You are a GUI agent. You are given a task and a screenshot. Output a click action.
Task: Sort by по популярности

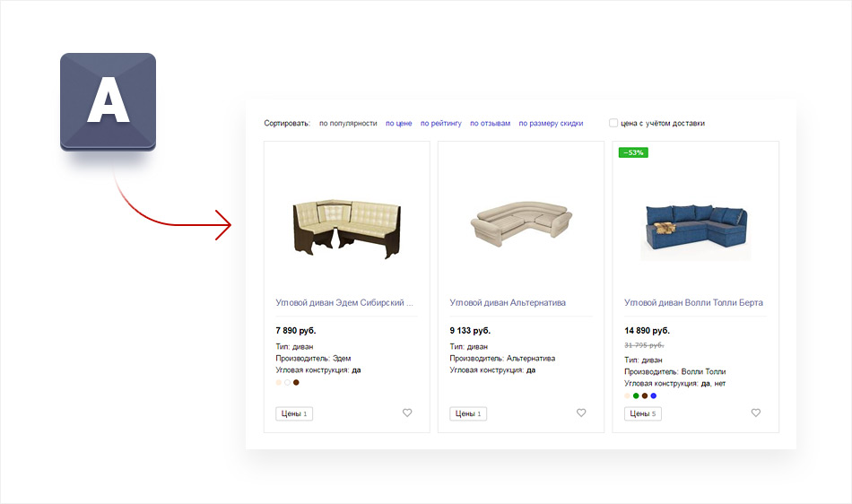pyautogui.click(x=348, y=123)
